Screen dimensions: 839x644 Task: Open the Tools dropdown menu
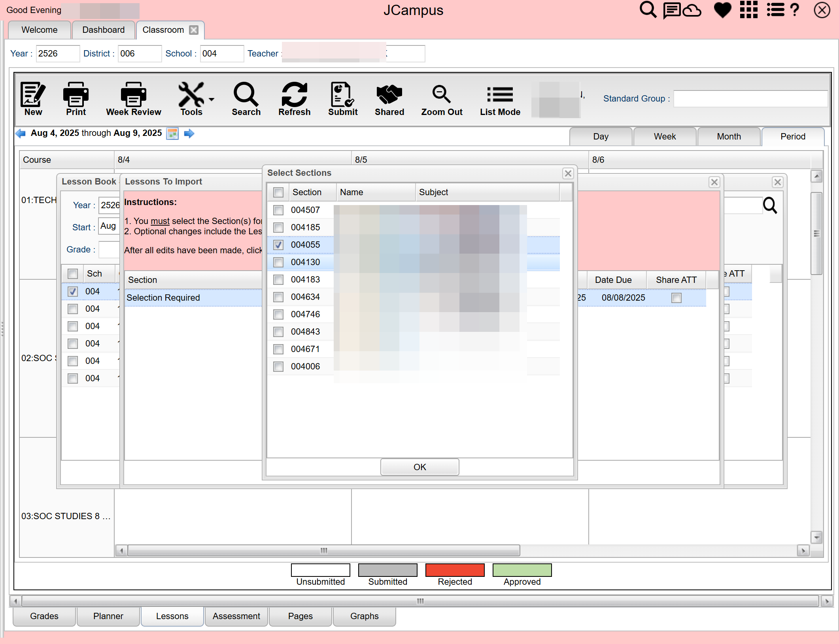tap(196, 99)
